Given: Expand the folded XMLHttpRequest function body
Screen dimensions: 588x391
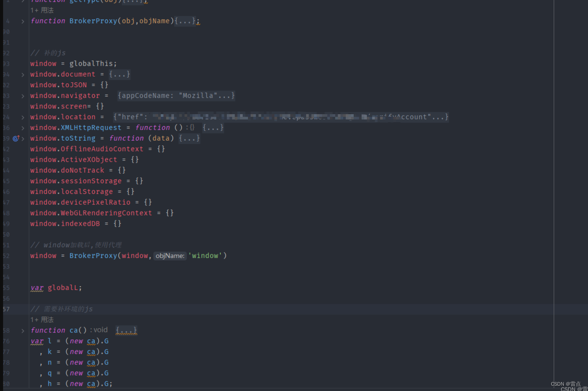Looking at the screenshot, I should [x=213, y=128].
